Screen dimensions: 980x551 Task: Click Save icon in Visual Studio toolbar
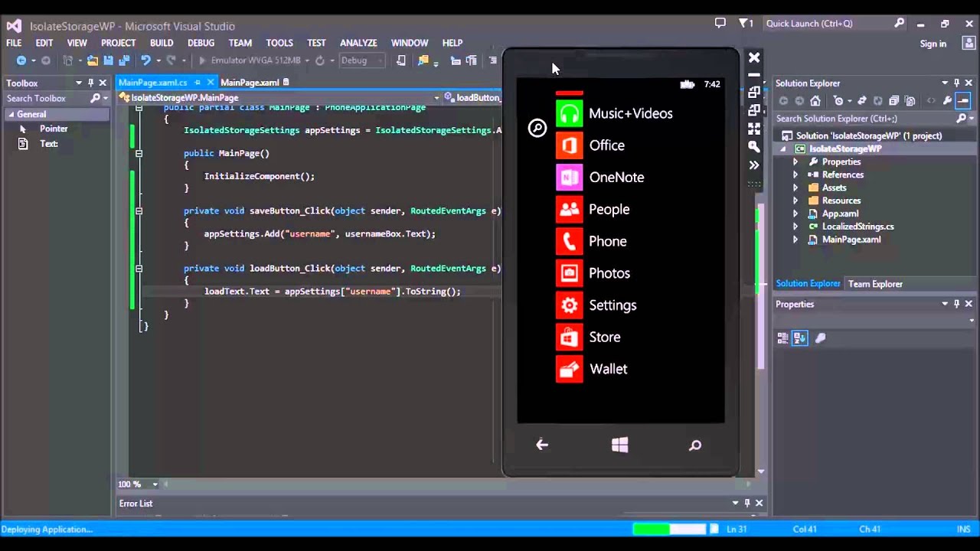pyautogui.click(x=108, y=60)
